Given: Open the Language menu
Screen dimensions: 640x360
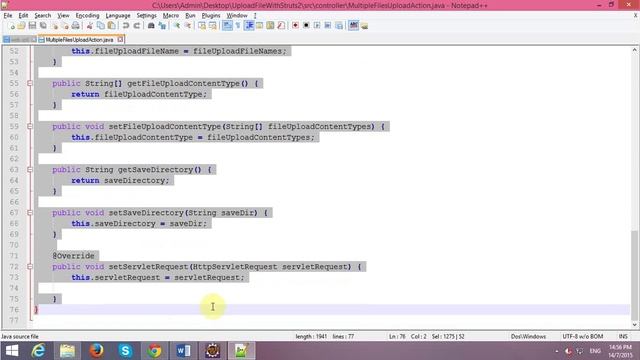Looking at the screenshot, I should tap(118, 16).
